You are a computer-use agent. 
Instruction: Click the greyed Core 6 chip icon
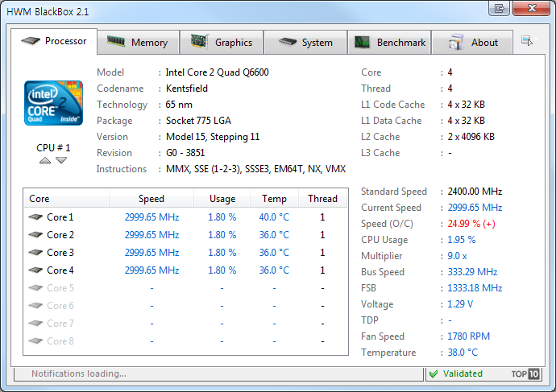(35, 305)
